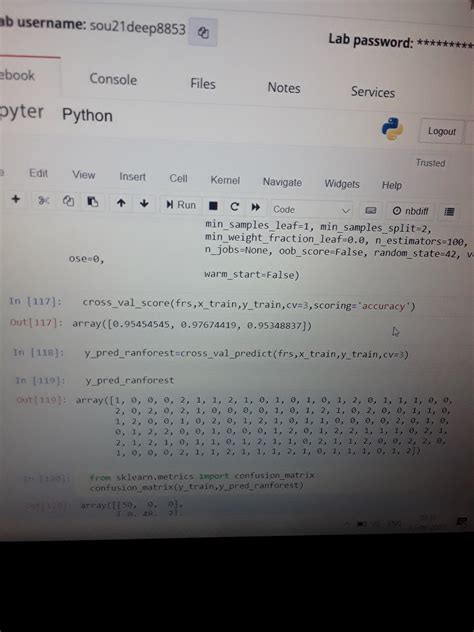Image resolution: width=474 pixels, height=632 pixels.
Task: Insert a new cell with the plus icon
Action: point(16,199)
